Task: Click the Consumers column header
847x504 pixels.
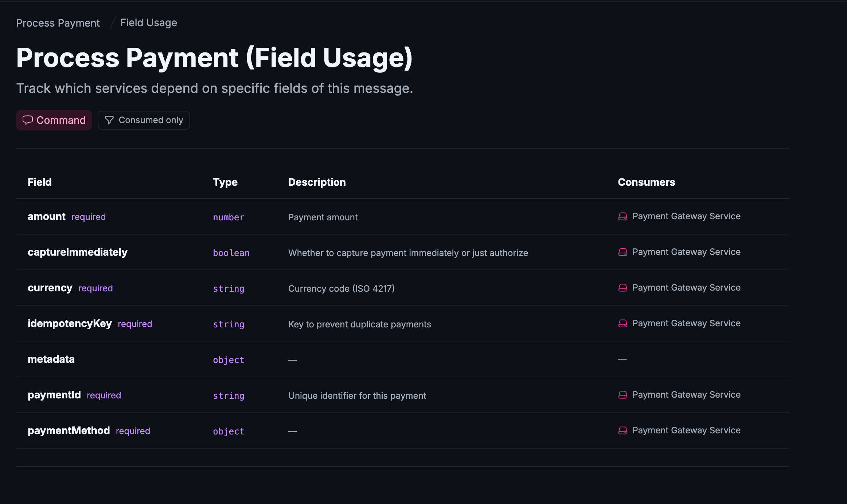Action: (647, 182)
